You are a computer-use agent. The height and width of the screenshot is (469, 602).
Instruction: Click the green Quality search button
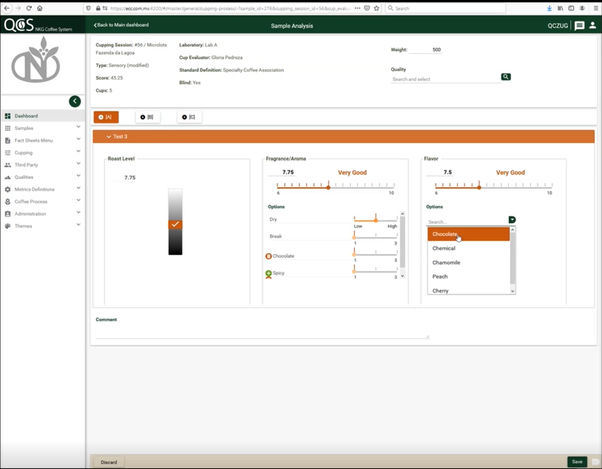pyautogui.click(x=506, y=77)
